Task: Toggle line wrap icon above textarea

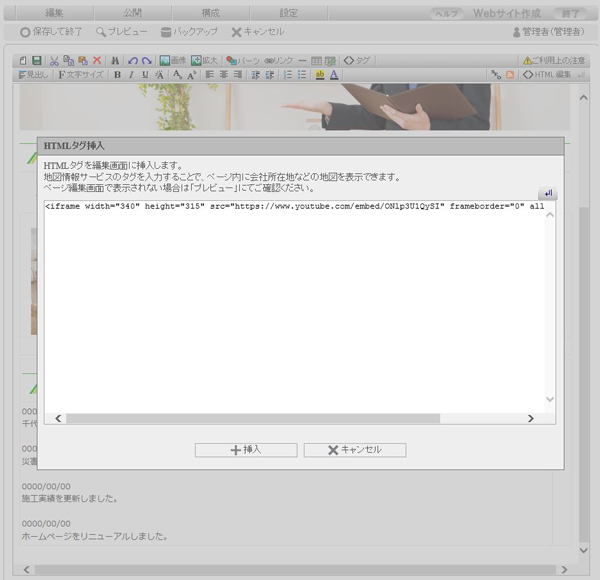Action: click(x=548, y=193)
